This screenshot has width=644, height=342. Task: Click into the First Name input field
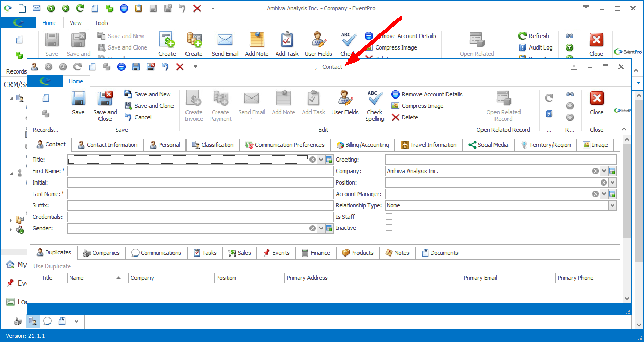tap(200, 171)
